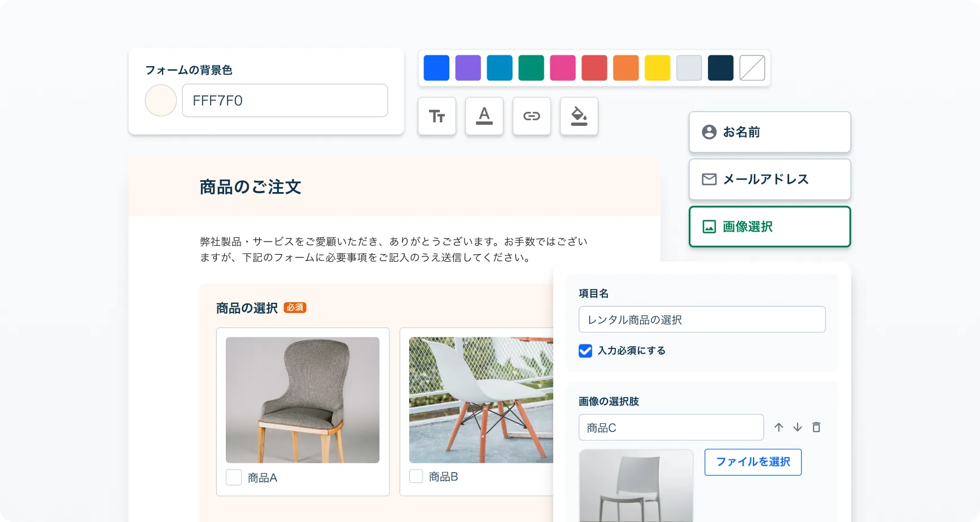Select the no-color (transparent) swatch
Screen dimensions: 980x522
click(x=753, y=68)
